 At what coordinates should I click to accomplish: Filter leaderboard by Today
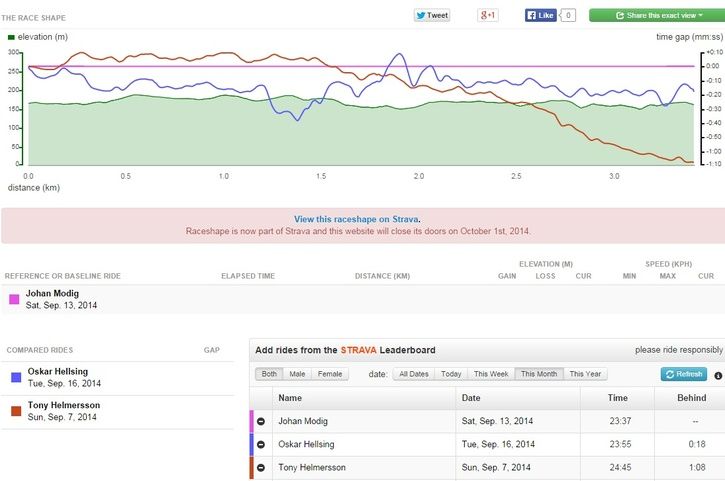coord(451,374)
